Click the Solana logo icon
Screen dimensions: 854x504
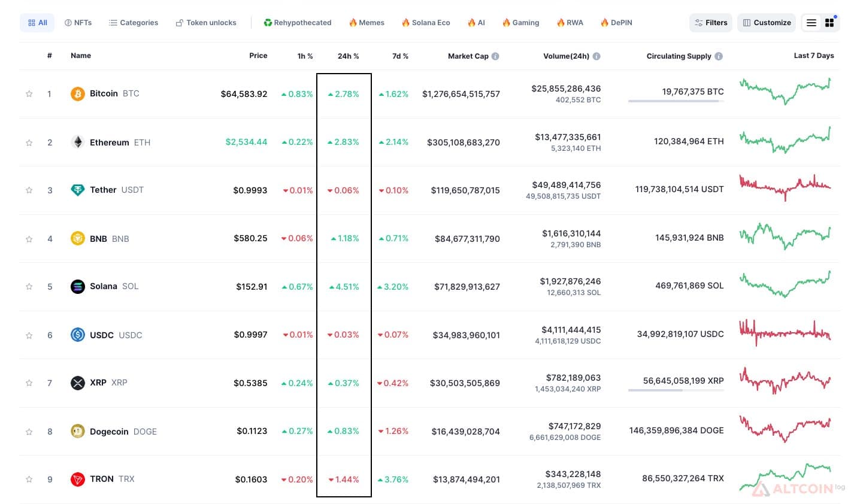tap(78, 287)
